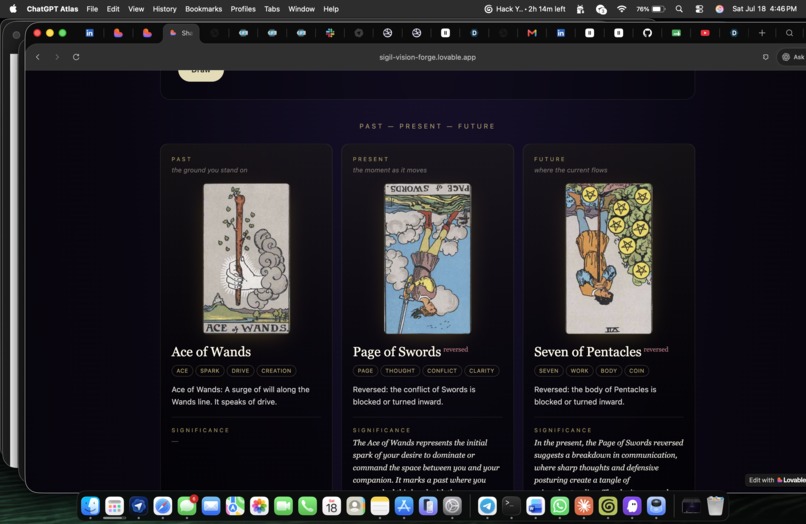Click the CLARITY tag
806x524 pixels.
(482, 371)
